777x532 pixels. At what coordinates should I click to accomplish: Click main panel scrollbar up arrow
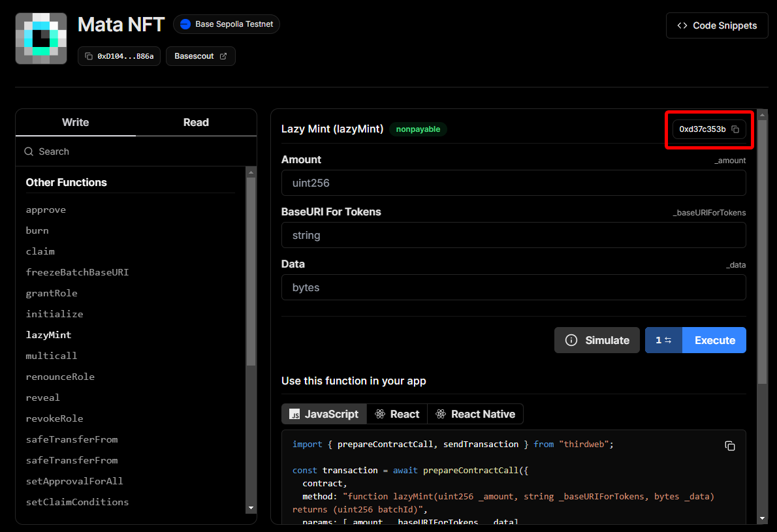click(762, 114)
